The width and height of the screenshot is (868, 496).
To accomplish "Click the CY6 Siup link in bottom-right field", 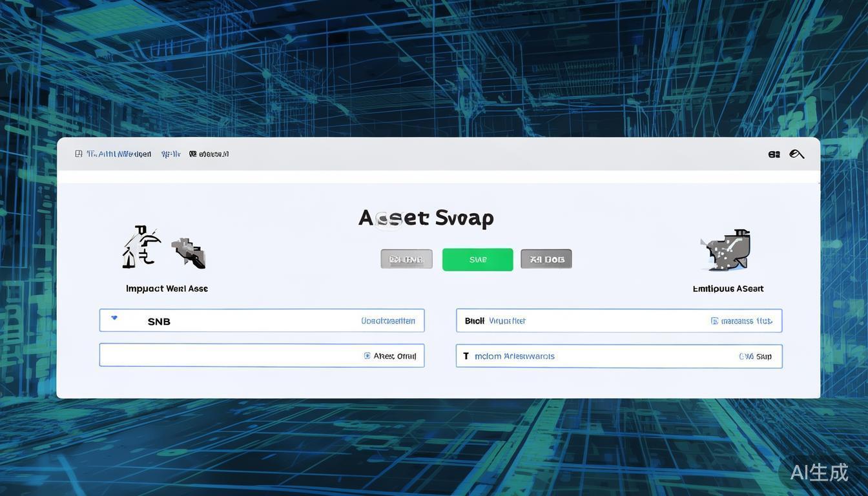I will coord(755,356).
